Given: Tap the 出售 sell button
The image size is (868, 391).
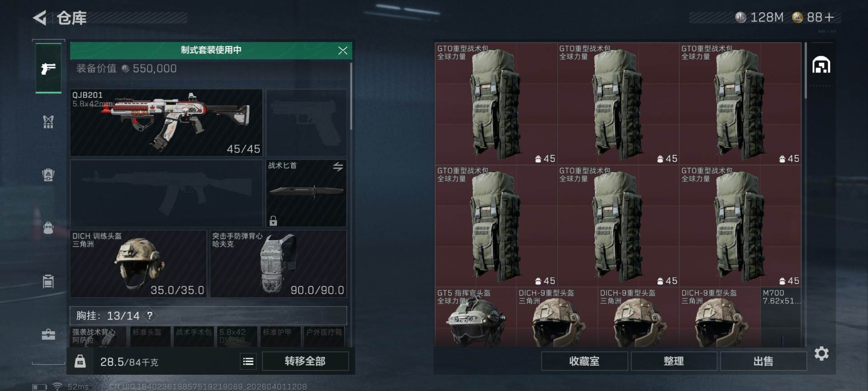Looking at the screenshot, I should [x=763, y=361].
